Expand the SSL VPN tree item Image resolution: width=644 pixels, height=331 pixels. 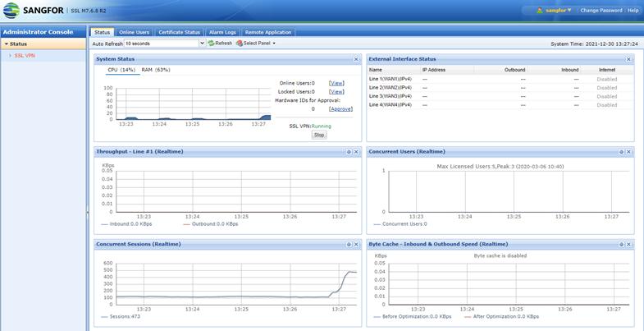[x=10, y=56]
